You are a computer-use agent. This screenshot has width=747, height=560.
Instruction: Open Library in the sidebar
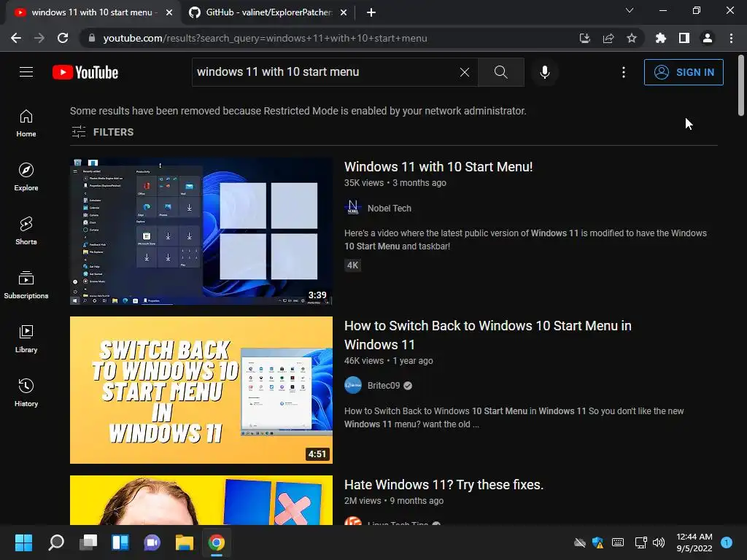[26, 338]
